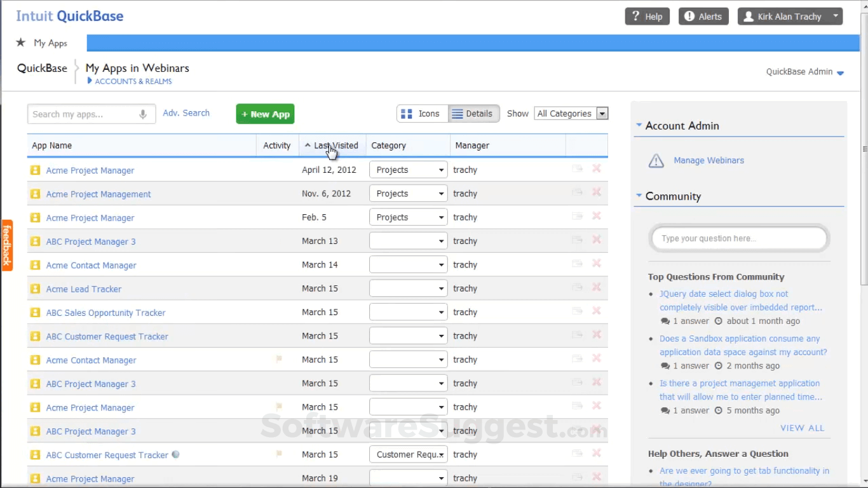Toggle the flag on the Acme Contact Manager row
This screenshot has width=868, height=488.
[x=278, y=359]
